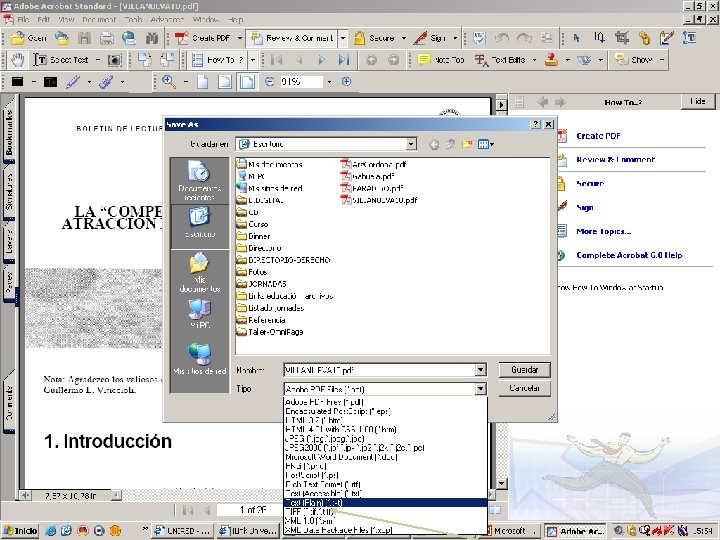Collapse the Tipo file type dropdown
The width and height of the screenshot is (720, 540).
(480, 388)
